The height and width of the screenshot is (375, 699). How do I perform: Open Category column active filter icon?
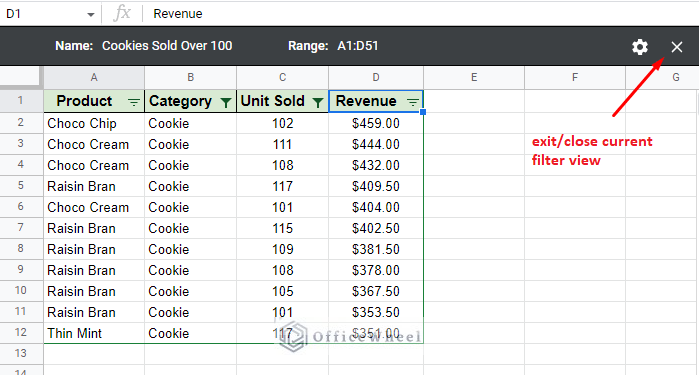click(x=226, y=103)
